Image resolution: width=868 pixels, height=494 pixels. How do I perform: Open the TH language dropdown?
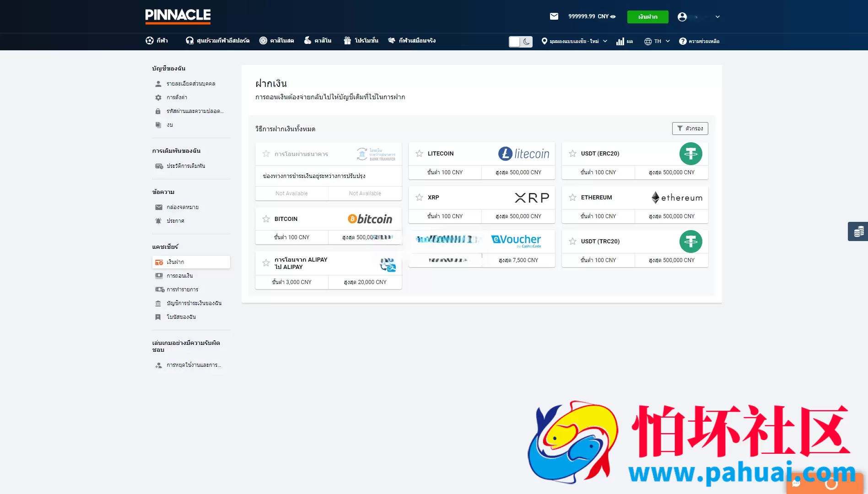pyautogui.click(x=657, y=41)
